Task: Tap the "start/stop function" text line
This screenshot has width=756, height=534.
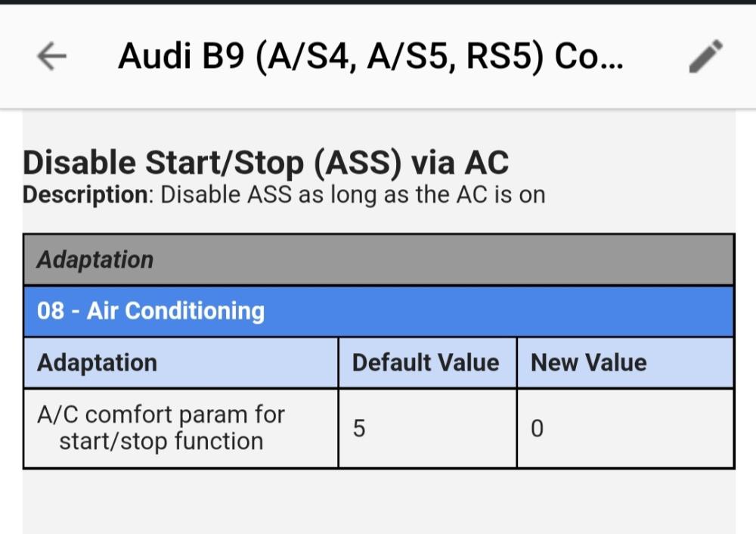Action: click(x=161, y=442)
